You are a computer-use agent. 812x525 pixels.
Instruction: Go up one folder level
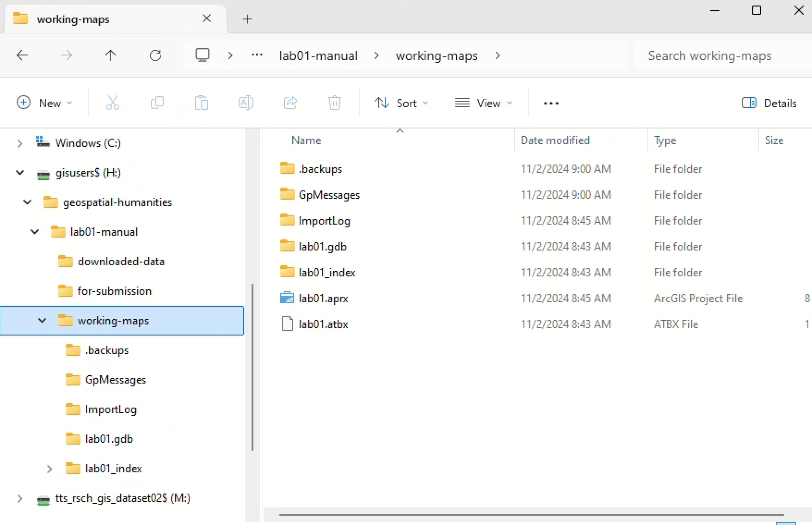click(111, 56)
